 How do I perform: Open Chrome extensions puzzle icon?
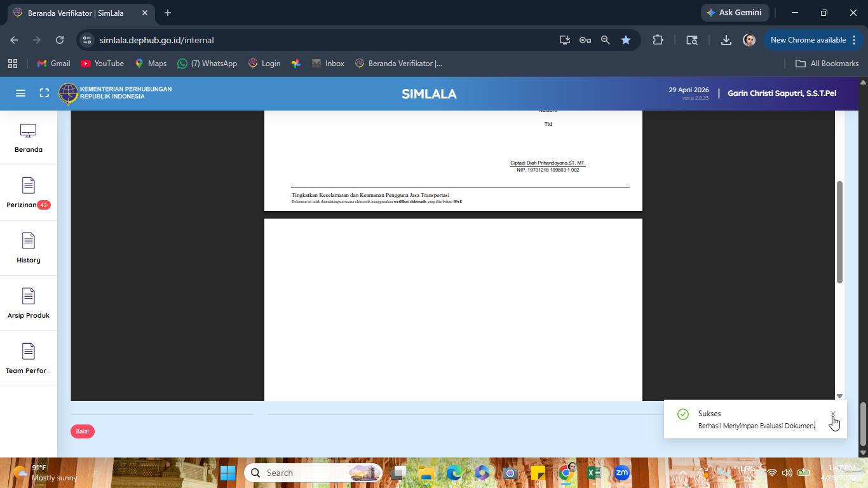658,40
